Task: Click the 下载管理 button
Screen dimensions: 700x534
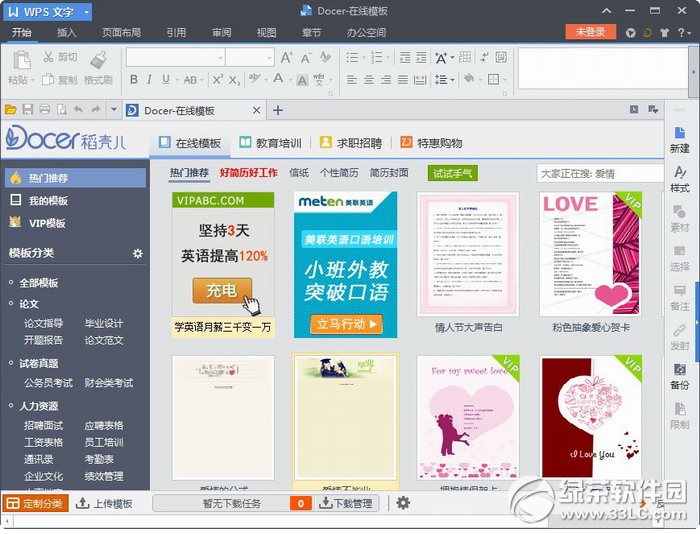Action: point(346,503)
